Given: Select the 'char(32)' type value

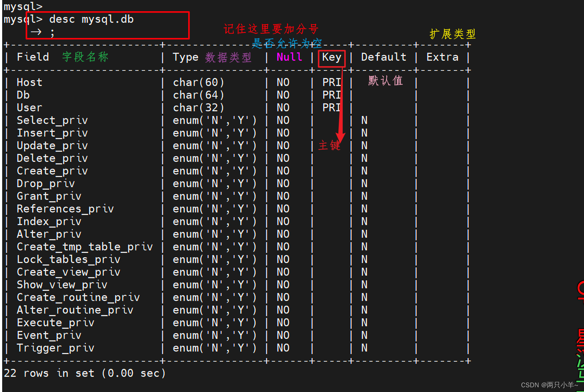Looking at the screenshot, I should [x=199, y=108].
